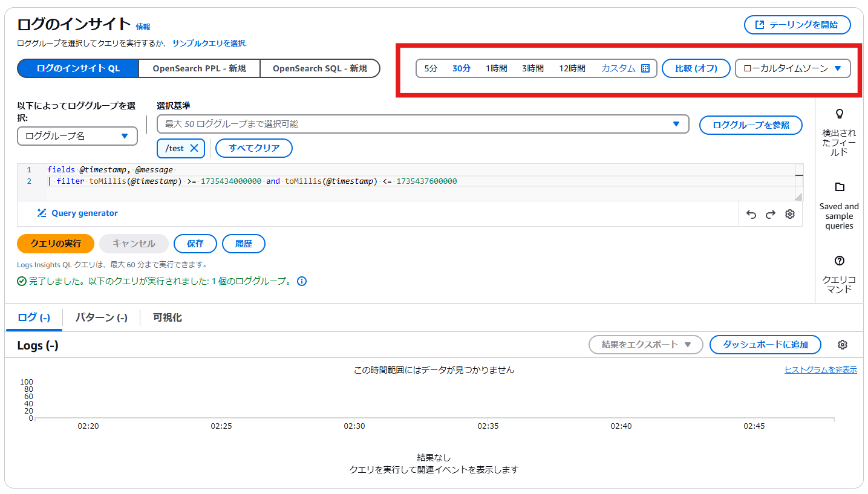Click the 結果なし text
Screen dimensions: 868x494
pos(434,458)
